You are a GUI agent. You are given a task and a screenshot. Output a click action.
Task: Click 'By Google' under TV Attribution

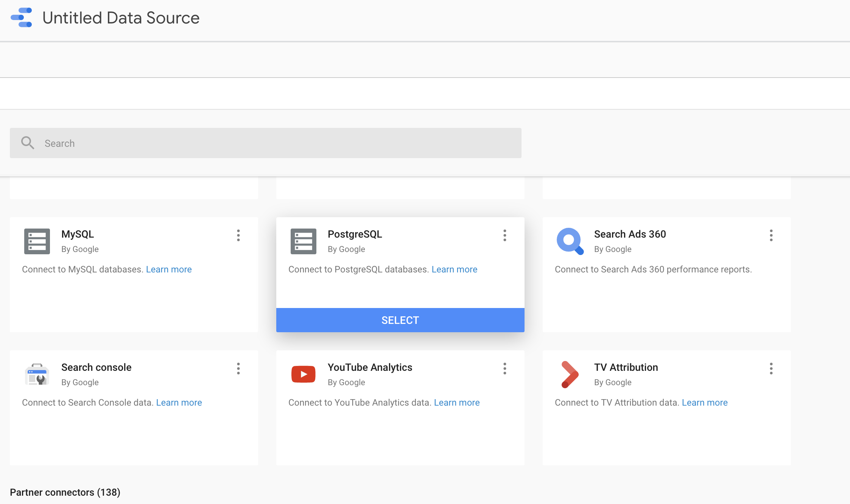[613, 383]
